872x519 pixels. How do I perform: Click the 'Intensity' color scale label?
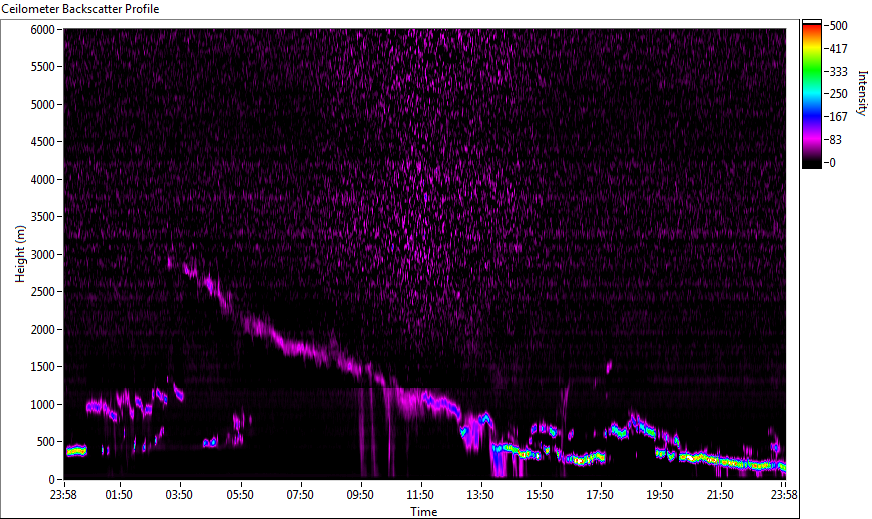tap(863, 93)
